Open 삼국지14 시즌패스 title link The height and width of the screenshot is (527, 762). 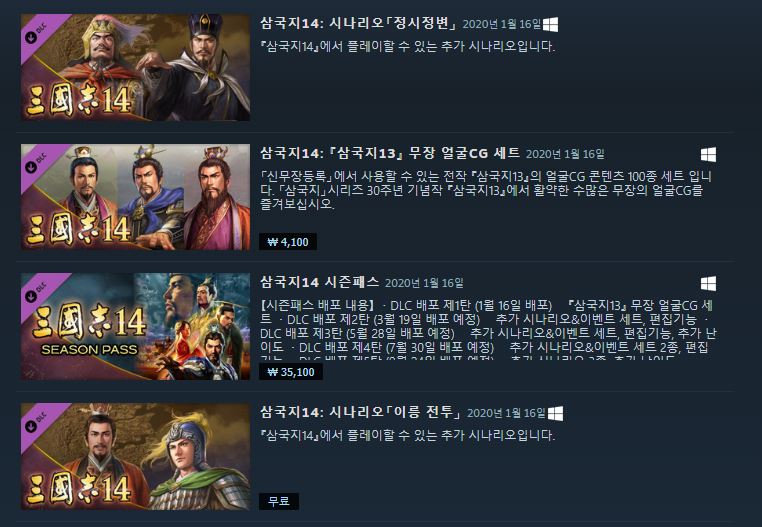pyautogui.click(x=319, y=282)
